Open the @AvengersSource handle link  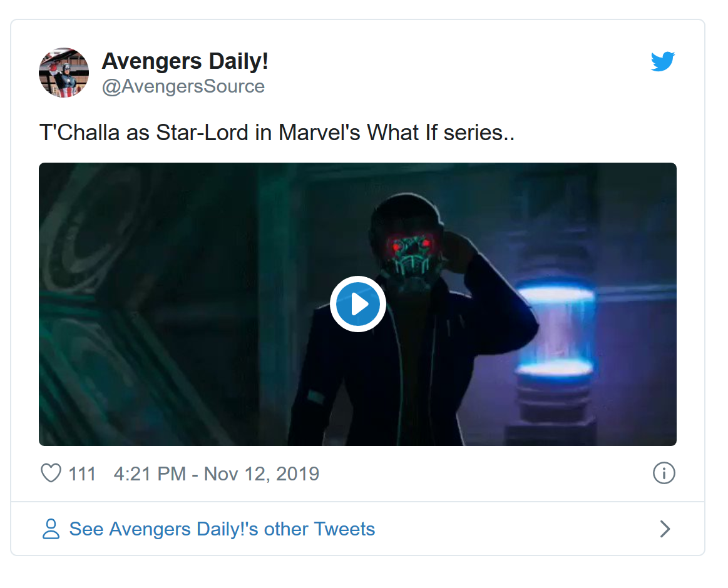point(183,86)
